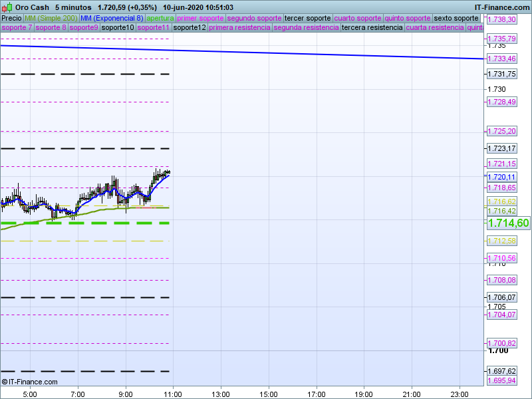
Task: Click the price tag 1.700,82
Action: (x=502, y=343)
